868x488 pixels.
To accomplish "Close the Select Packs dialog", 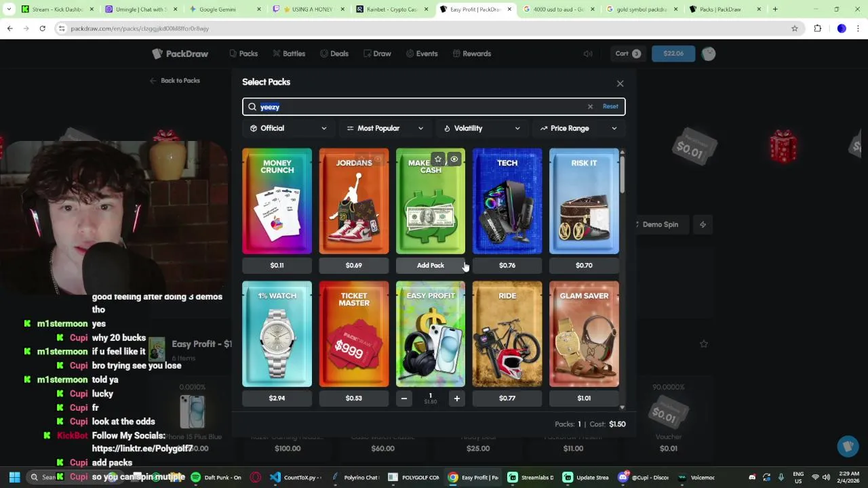I will [x=620, y=83].
